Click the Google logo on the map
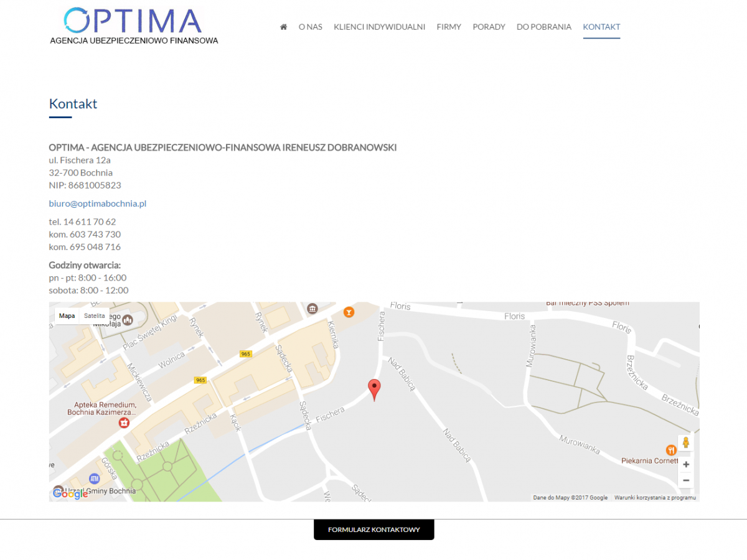The height and width of the screenshot is (560, 747). coord(70,494)
